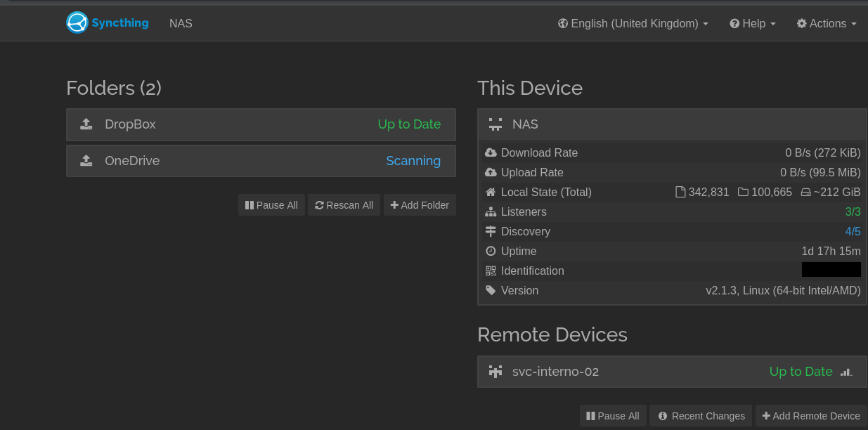This screenshot has width=868, height=430.
Task: Click the DropBox Up to Date status
Action: pos(409,124)
